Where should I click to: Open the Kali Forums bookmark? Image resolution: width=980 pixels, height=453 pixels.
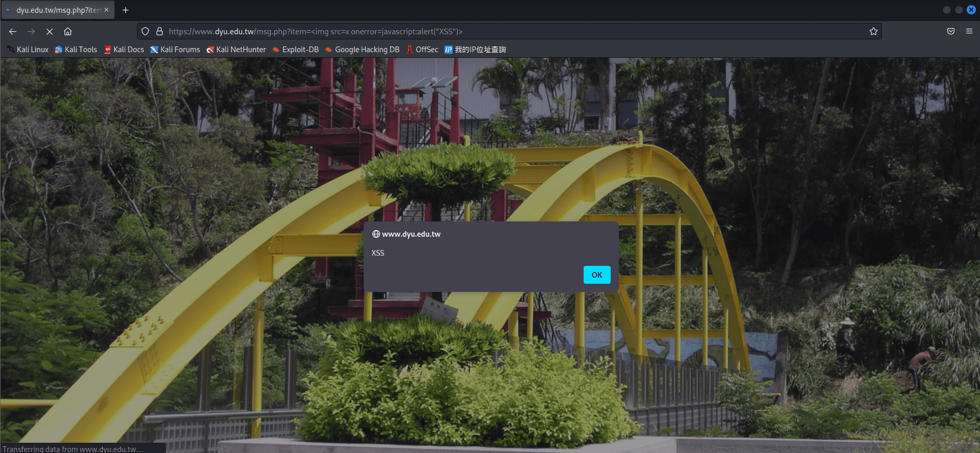[175, 50]
